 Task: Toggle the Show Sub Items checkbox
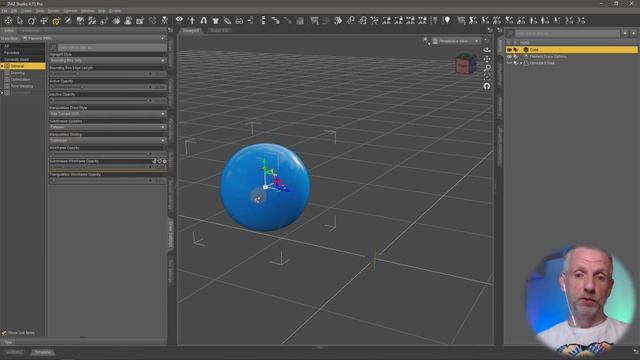click(4, 333)
